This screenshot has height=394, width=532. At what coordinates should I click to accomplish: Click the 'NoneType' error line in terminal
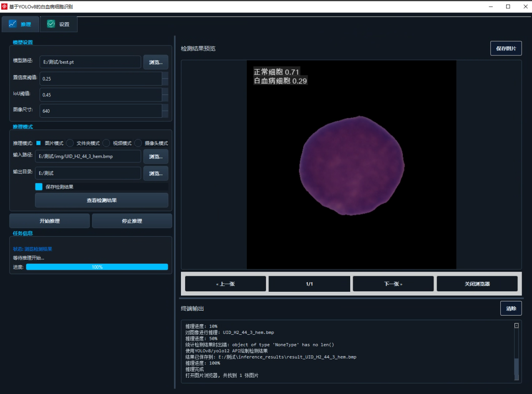pyautogui.click(x=260, y=345)
